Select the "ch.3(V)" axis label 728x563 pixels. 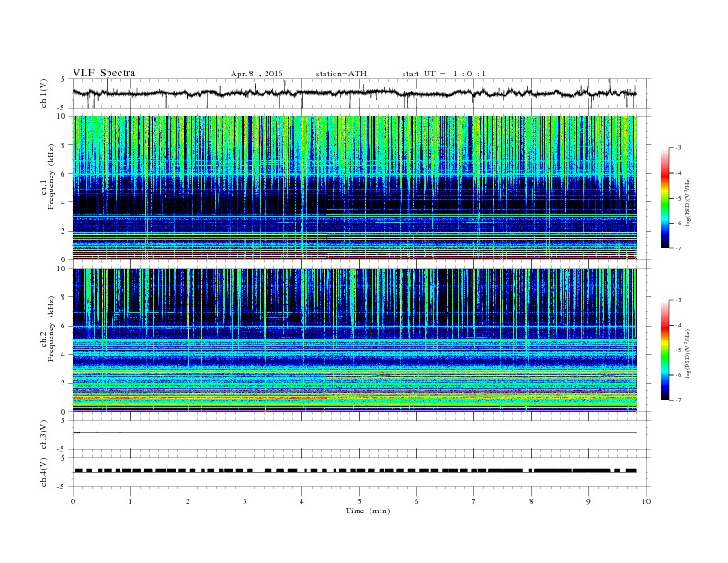point(44,435)
